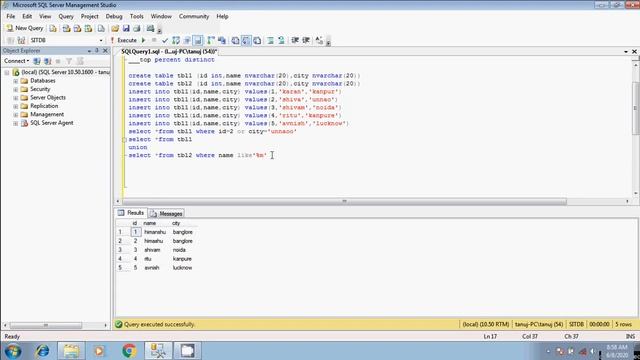
Task: Uncomment the selected lines
Action: click(281, 40)
